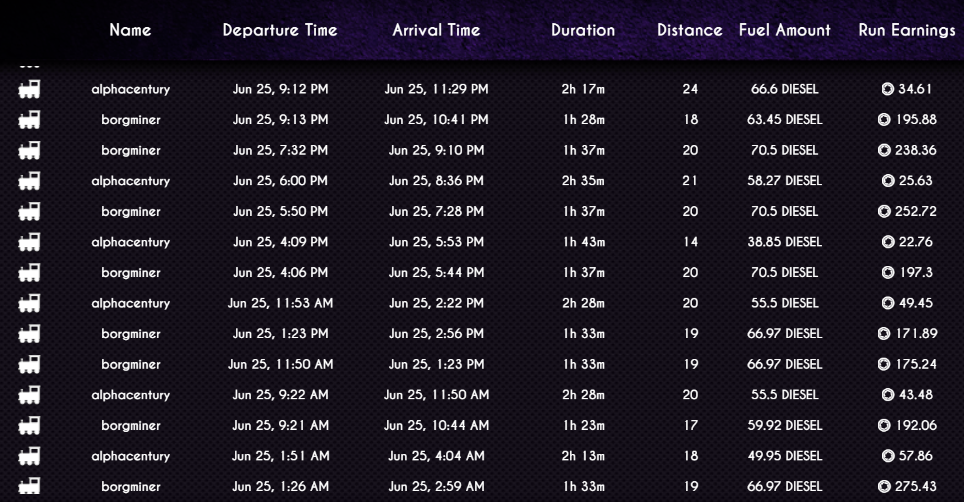Click the Distance column header
This screenshot has height=502, width=964.
click(690, 30)
